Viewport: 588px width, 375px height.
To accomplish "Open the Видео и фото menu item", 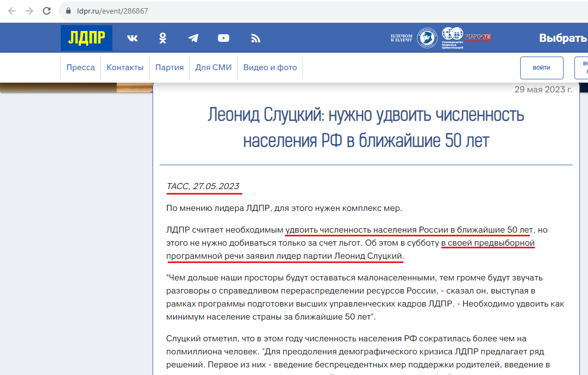I will point(270,67).
